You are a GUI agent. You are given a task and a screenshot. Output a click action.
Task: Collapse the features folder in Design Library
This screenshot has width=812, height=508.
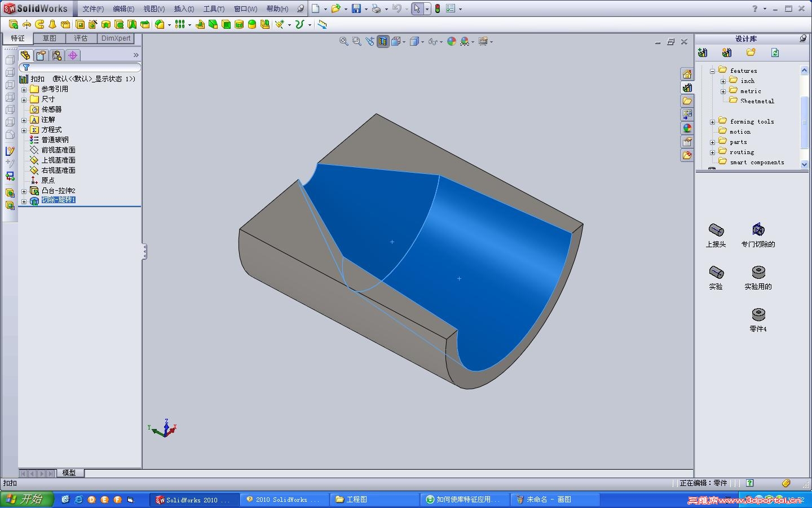[x=712, y=71]
